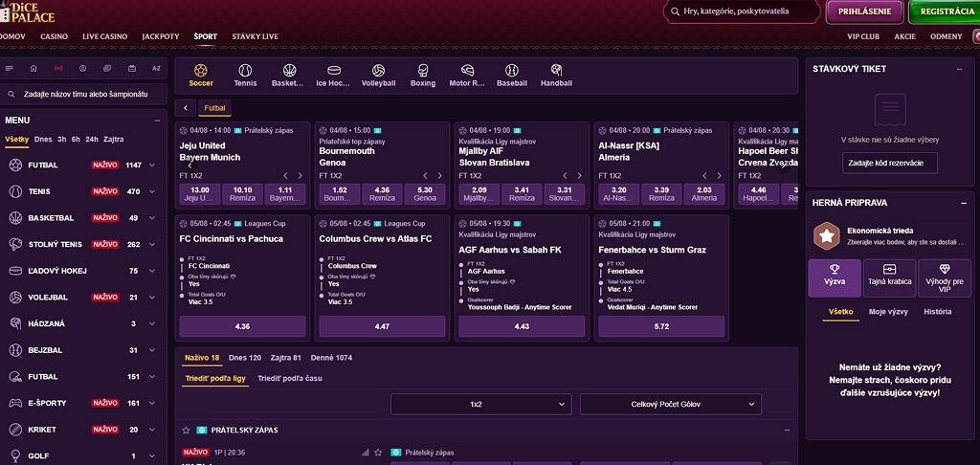Open the Ice Hockey sport icon

coord(334,70)
